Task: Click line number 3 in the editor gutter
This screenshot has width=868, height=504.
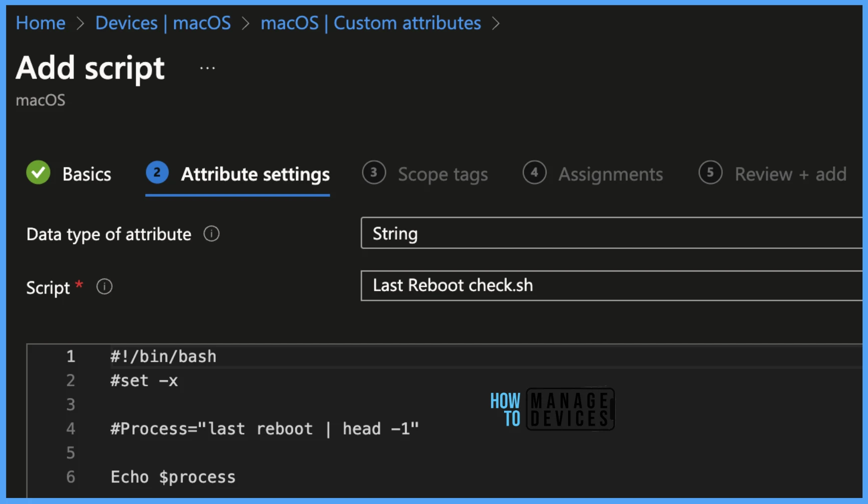Action: [71, 405]
